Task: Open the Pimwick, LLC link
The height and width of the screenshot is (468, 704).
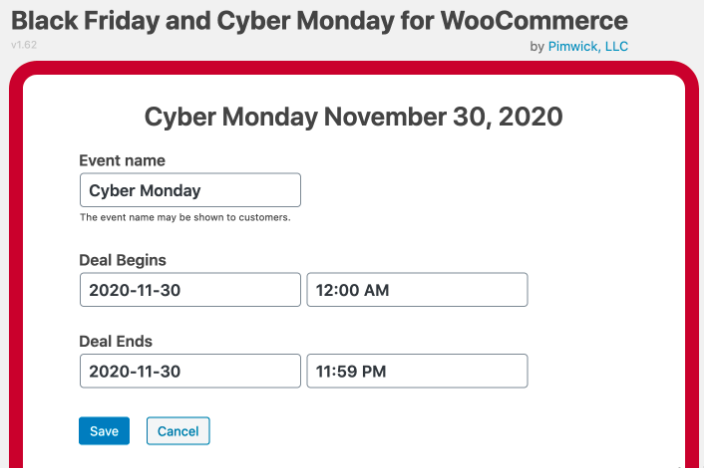Action: pos(588,46)
